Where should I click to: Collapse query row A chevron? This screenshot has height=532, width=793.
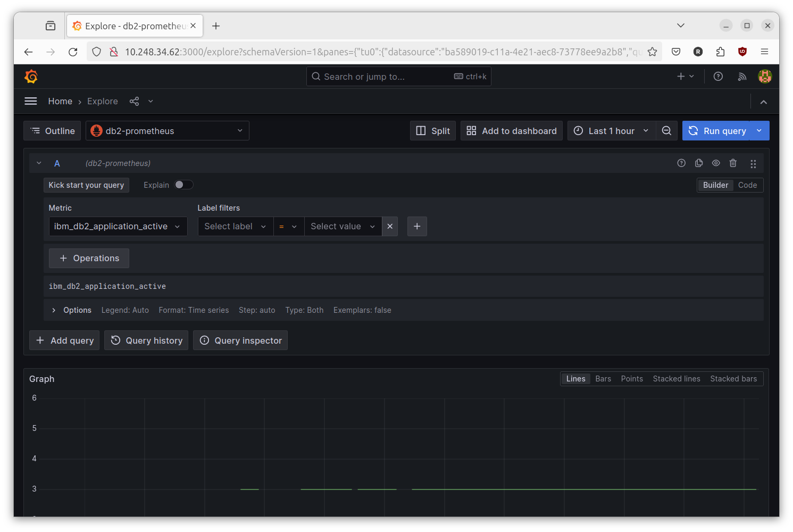(39, 163)
